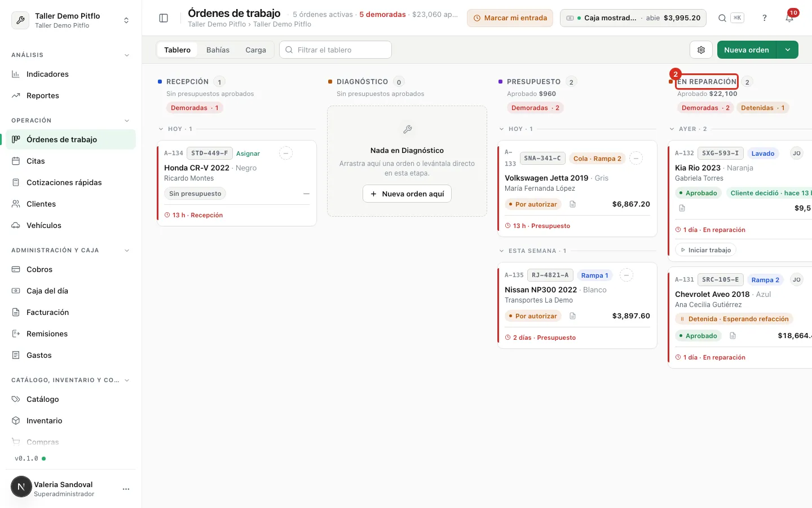Viewport: 812px width, 508px height.
Task: Open the help question mark icon
Action: pyautogui.click(x=765, y=18)
